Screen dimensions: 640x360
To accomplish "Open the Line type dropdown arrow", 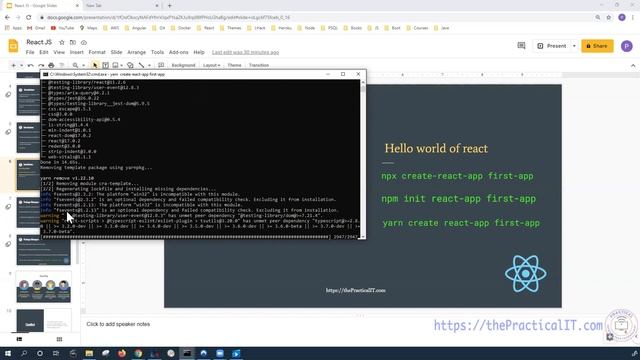I will [149, 65].
